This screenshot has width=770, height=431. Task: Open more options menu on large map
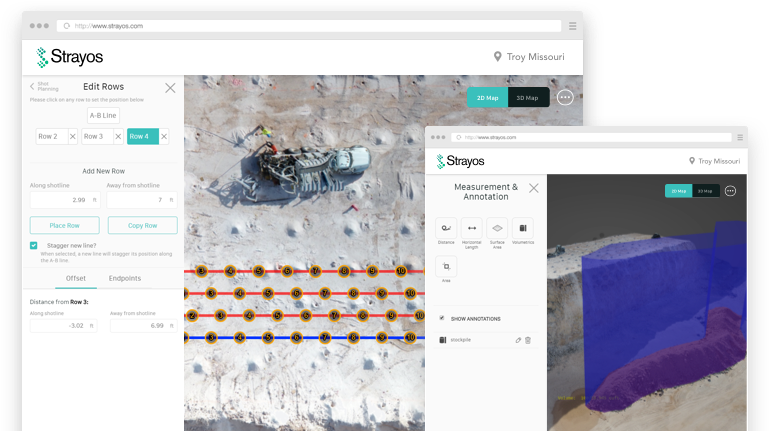pyautogui.click(x=565, y=97)
